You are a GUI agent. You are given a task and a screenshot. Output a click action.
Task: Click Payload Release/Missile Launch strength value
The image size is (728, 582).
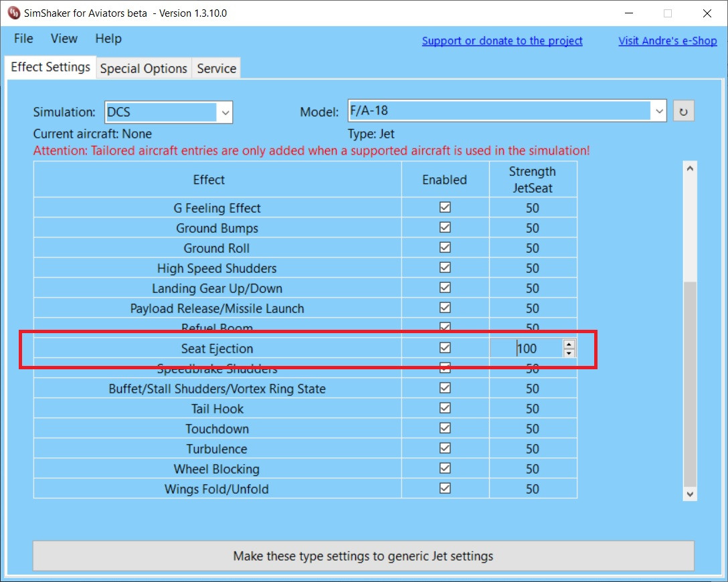533,308
